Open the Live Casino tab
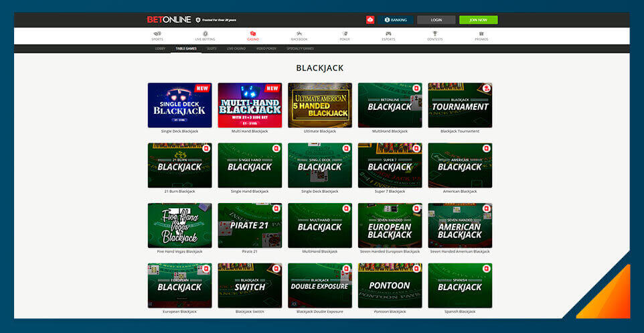 tap(236, 48)
